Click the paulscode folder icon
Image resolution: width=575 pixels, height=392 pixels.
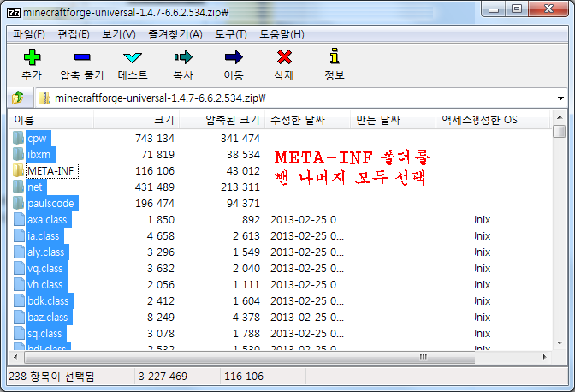pyautogui.click(x=18, y=203)
